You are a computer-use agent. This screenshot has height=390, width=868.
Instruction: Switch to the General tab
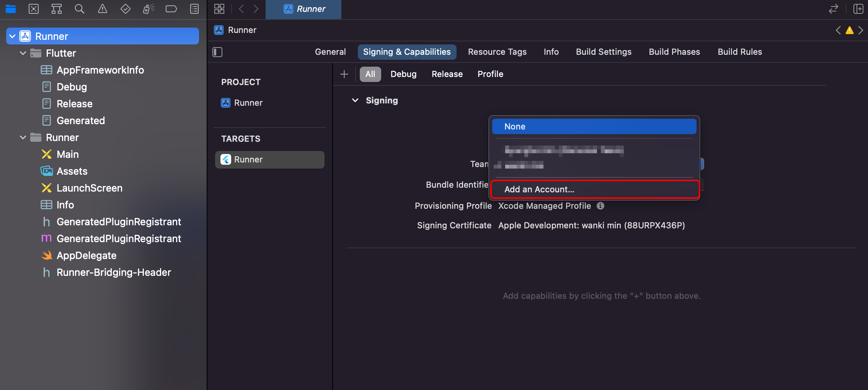coord(330,52)
